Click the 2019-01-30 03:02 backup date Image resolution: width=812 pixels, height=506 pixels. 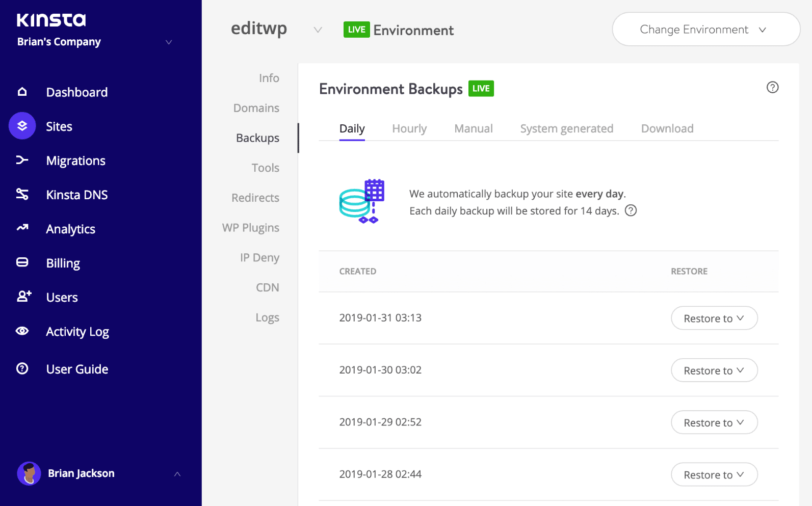click(380, 370)
